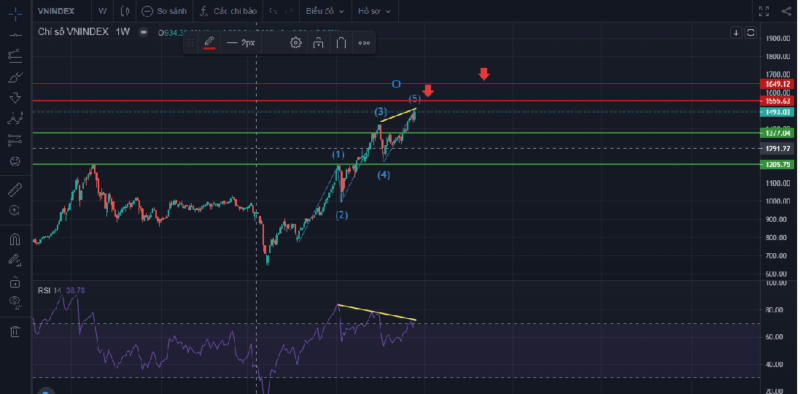Expand the Hồ sơ dropdown
The image size is (800, 394).
(x=374, y=11)
